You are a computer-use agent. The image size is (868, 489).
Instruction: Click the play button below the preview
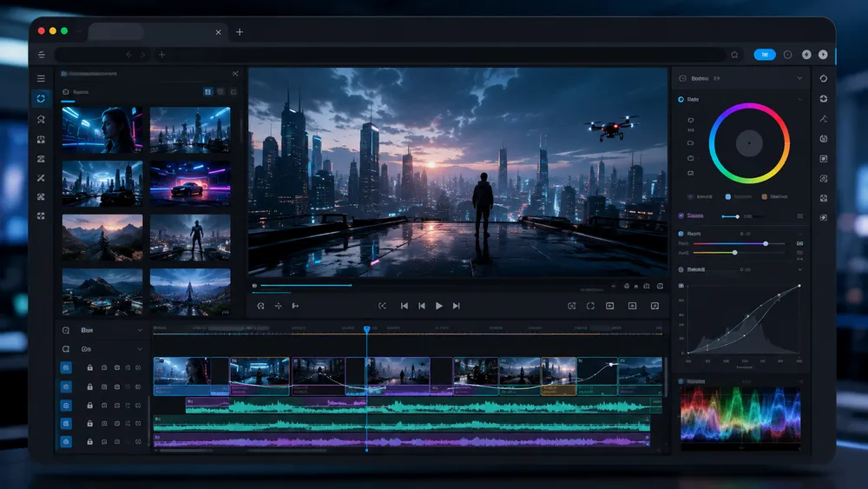pos(439,306)
